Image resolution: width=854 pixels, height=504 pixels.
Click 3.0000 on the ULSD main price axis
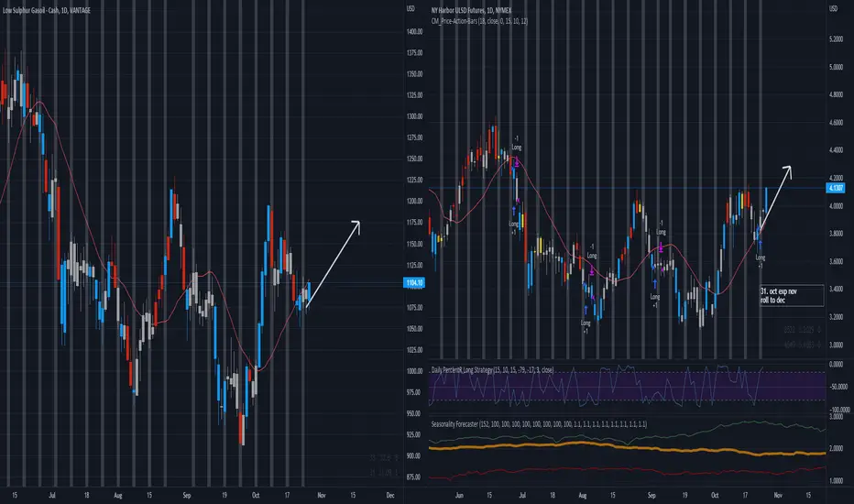click(836, 345)
